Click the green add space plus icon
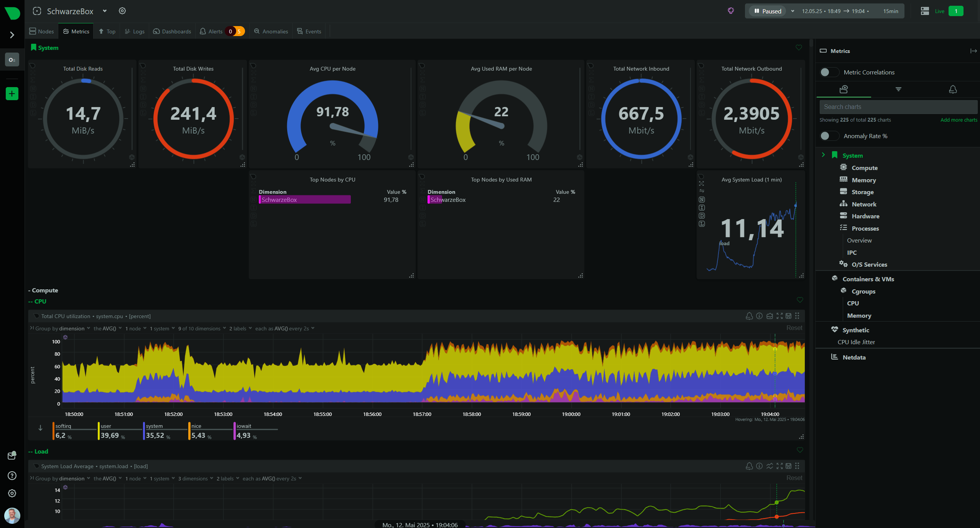 [x=12, y=94]
